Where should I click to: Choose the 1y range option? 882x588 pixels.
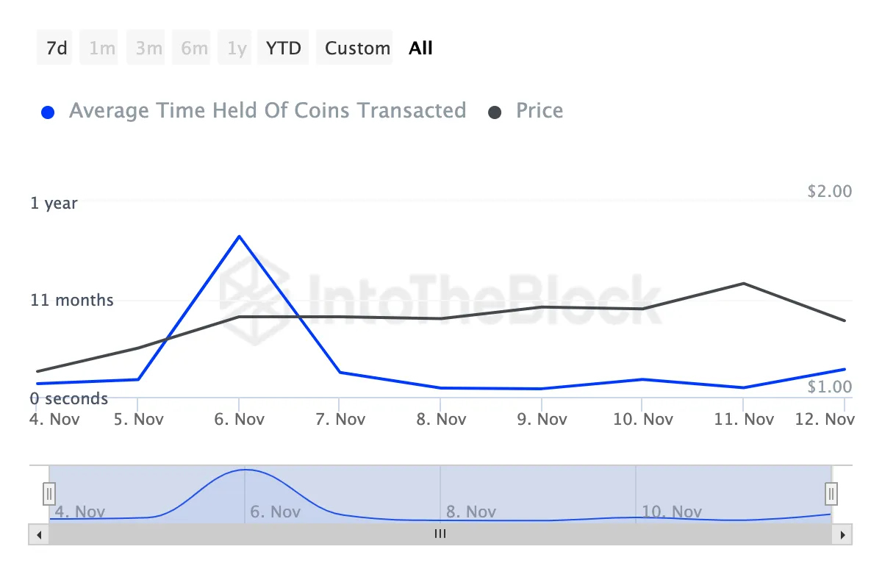(x=237, y=49)
